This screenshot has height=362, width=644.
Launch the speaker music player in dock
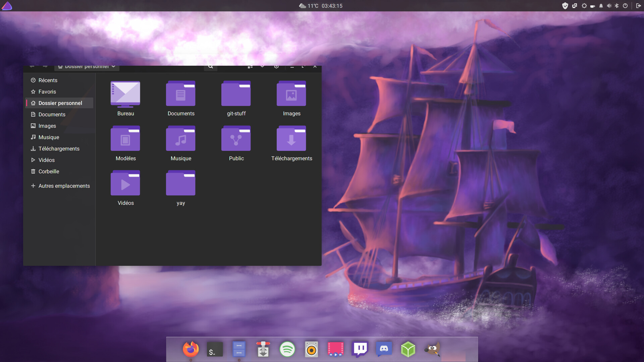pyautogui.click(x=312, y=349)
